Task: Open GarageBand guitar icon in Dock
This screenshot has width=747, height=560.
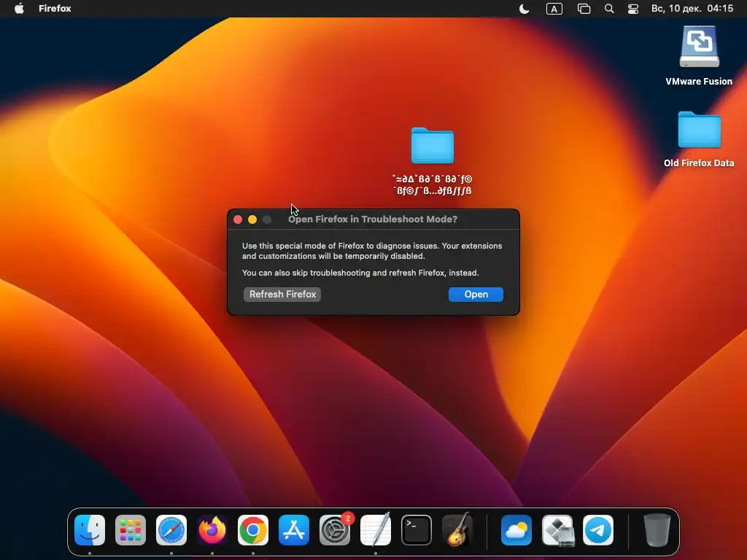Action: [x=457, y=530]
